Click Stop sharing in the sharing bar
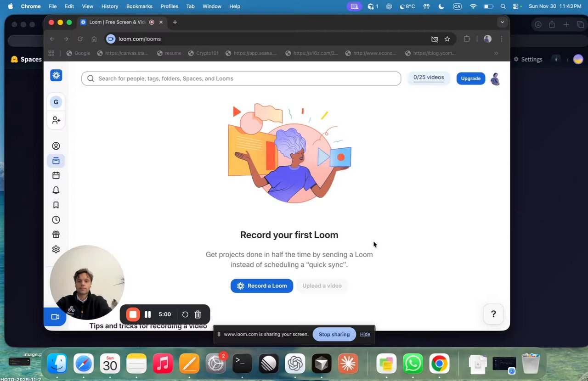The width and height of the screenshot is (588, 381). pos(334,334)
